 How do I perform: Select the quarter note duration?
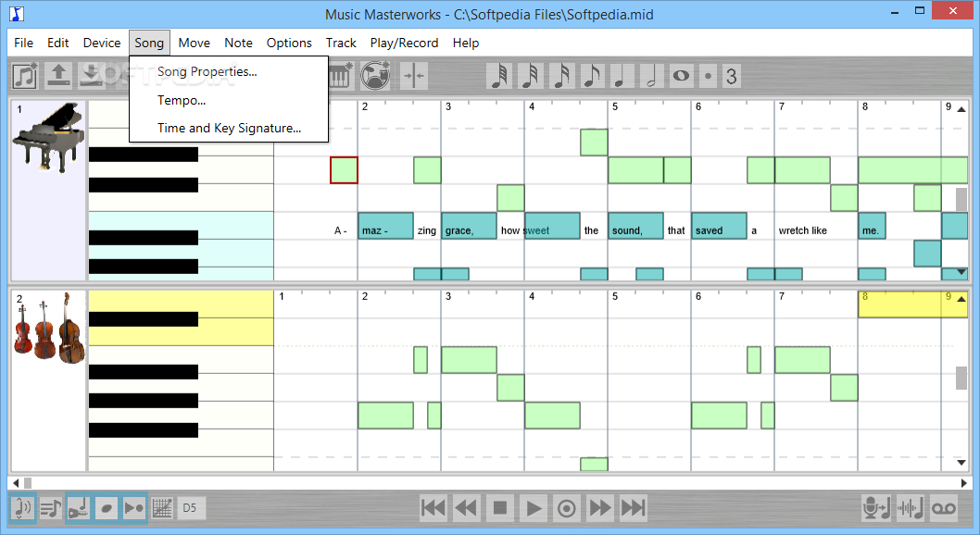(x=621, y=76)
